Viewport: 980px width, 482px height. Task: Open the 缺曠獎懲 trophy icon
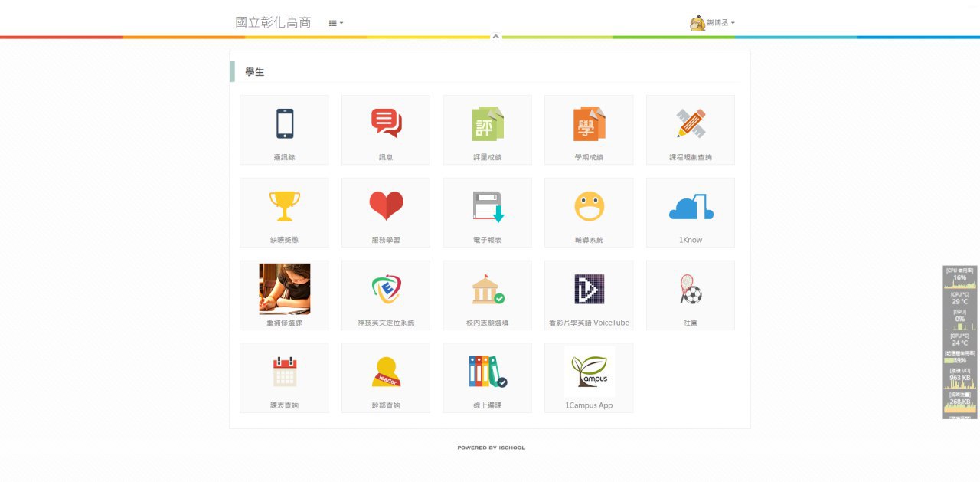coord(284,207)
